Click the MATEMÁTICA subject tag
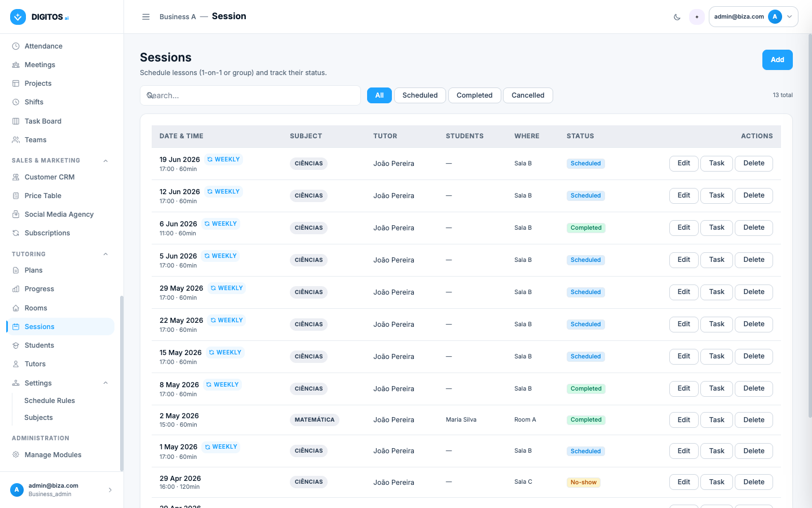This screenshot has width=812, height=508. click(x=315, y=420)
